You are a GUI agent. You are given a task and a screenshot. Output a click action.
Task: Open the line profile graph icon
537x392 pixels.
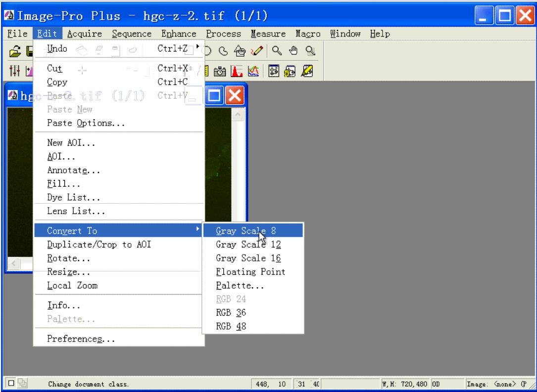[253, 71]
